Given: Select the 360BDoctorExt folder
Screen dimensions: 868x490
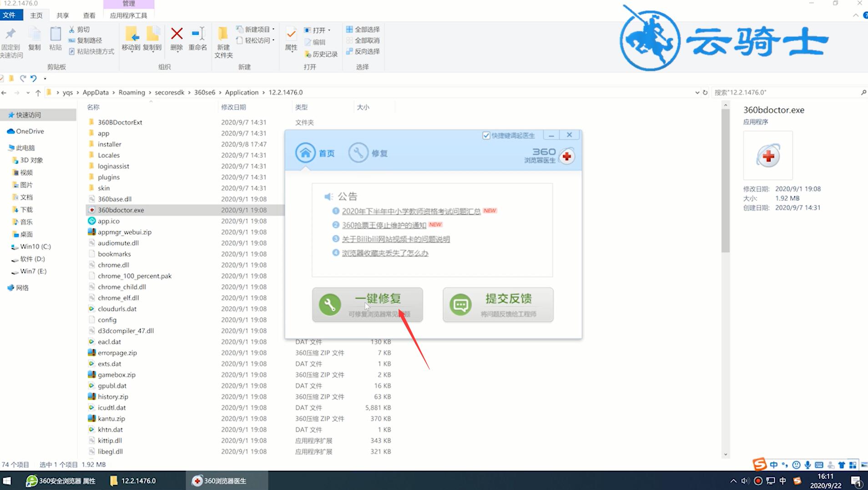Looking at the screenshot, I should (x=120, y=122).
